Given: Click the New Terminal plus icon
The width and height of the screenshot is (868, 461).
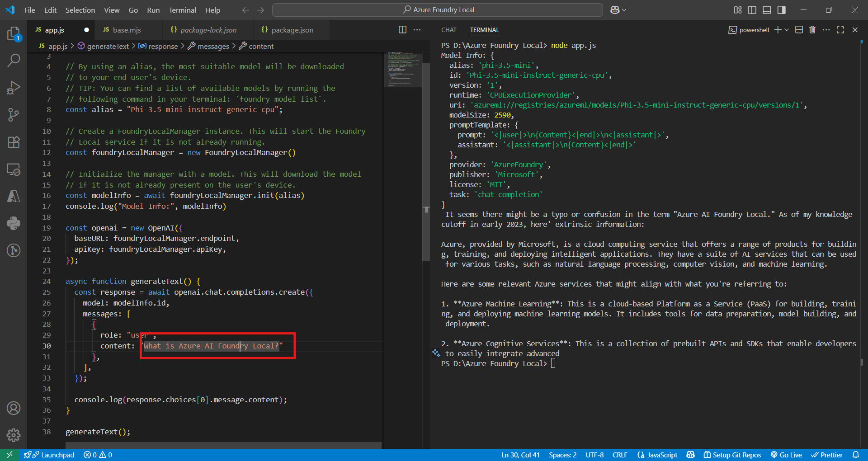Looking at the screenshot, I should click(x=778, y=30).
